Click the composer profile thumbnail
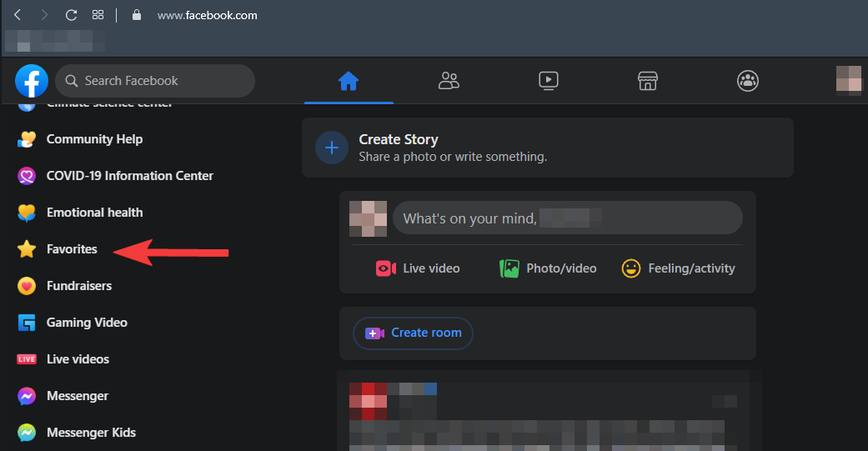Screen dimensions: 868x451 coord(368,218)
